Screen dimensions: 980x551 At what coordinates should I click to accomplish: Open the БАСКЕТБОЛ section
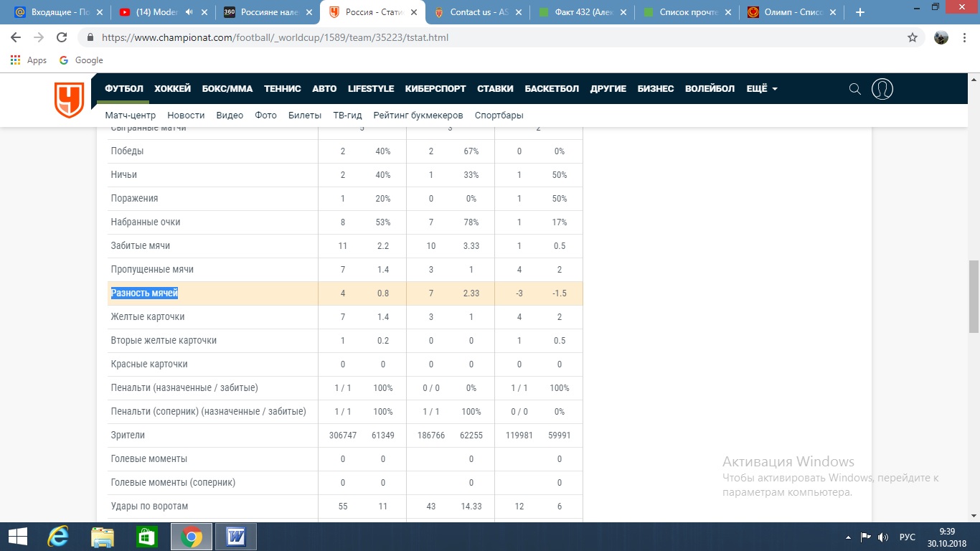pos(552,89)
